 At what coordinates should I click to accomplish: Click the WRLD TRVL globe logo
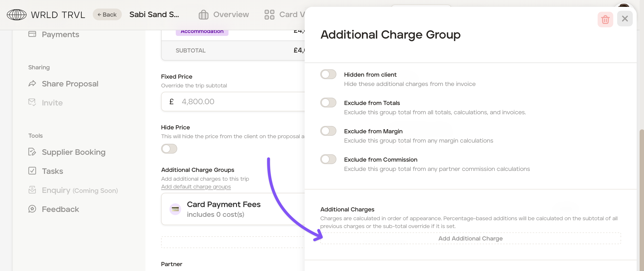[17, 15]
